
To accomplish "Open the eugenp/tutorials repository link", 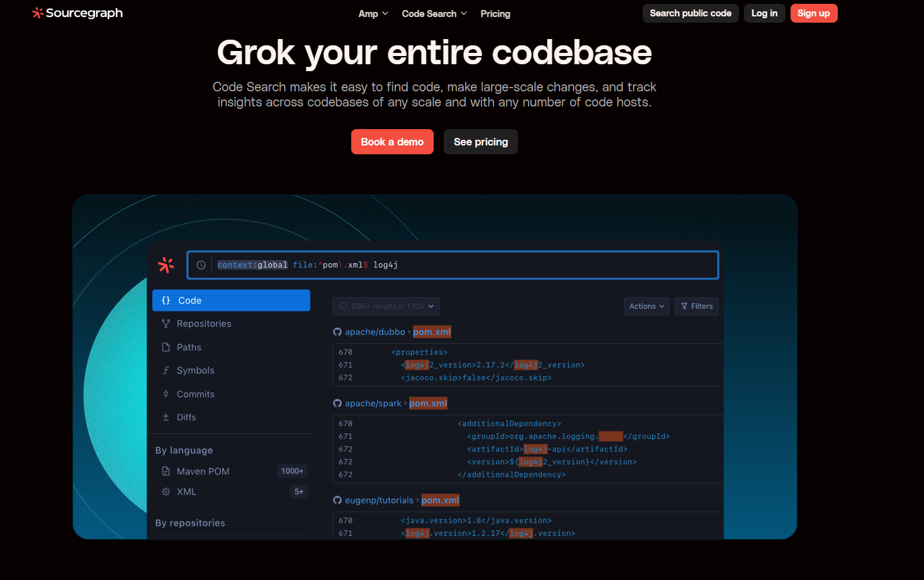I will pos(379,501).
